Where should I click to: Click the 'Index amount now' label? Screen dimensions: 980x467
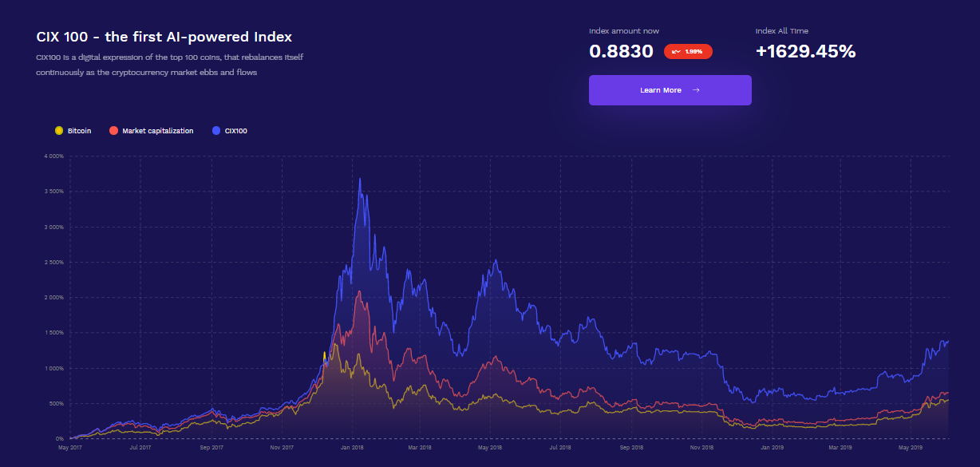(624, 30)
